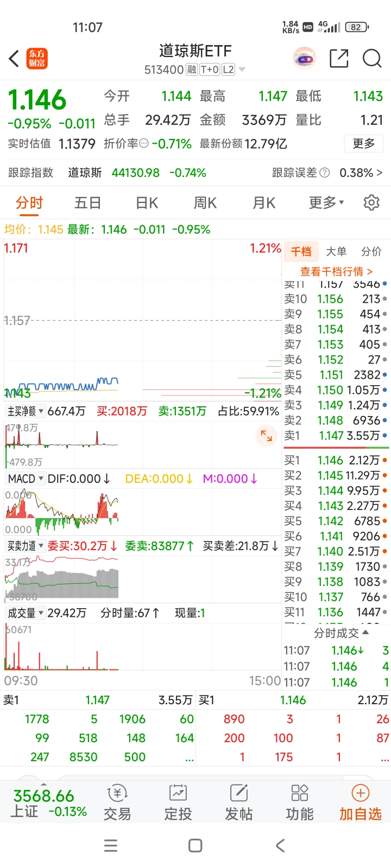Tap 买11 1.136 1447 row
Viewport: 391px width, 868px height.
tap(336, 612)
